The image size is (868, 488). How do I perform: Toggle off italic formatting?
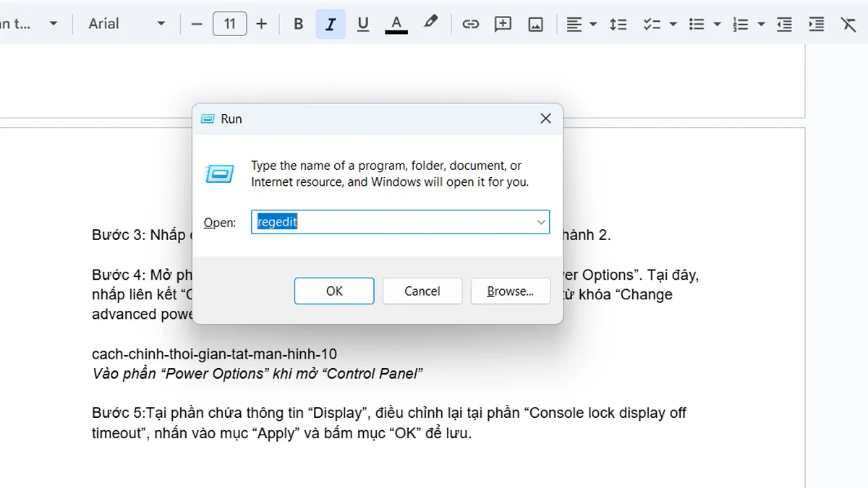click(331, 24)
